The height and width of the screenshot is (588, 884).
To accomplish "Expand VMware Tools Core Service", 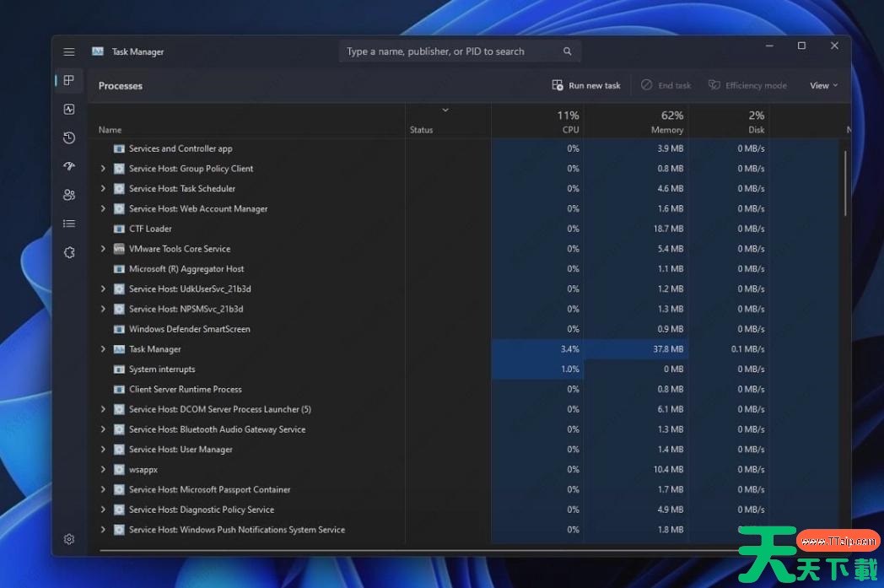I will tap(103, 249).
